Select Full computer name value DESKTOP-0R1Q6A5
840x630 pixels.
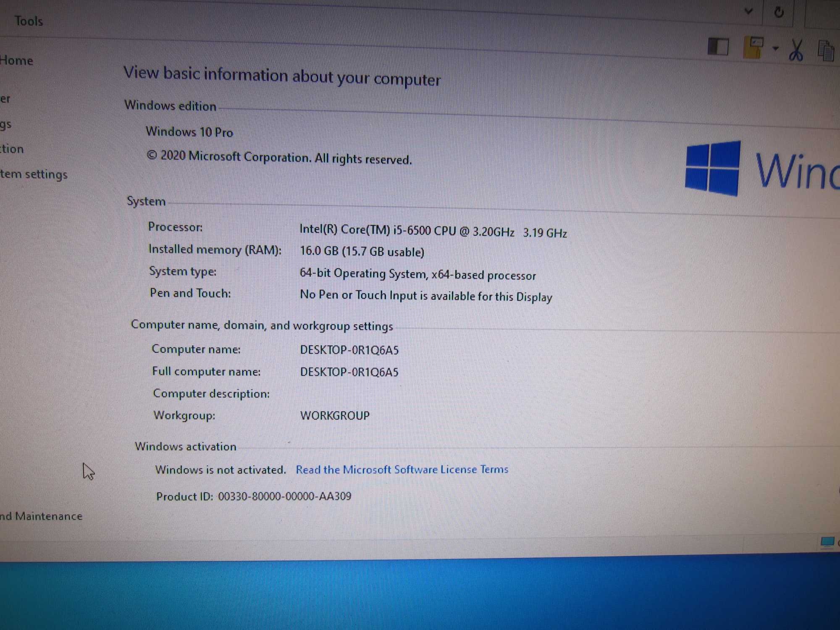tap(349, 372)
